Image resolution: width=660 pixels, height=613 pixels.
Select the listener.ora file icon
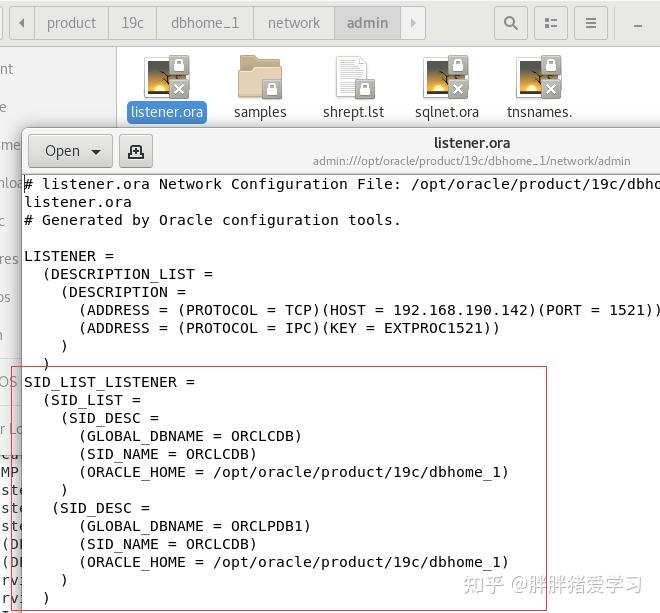coord(167,77)
